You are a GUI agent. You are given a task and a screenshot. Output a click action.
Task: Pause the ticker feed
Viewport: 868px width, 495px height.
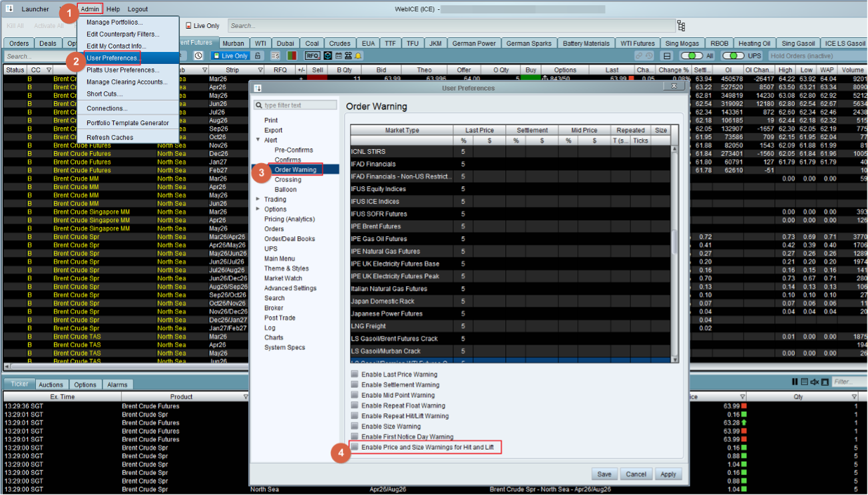(795, 382)
